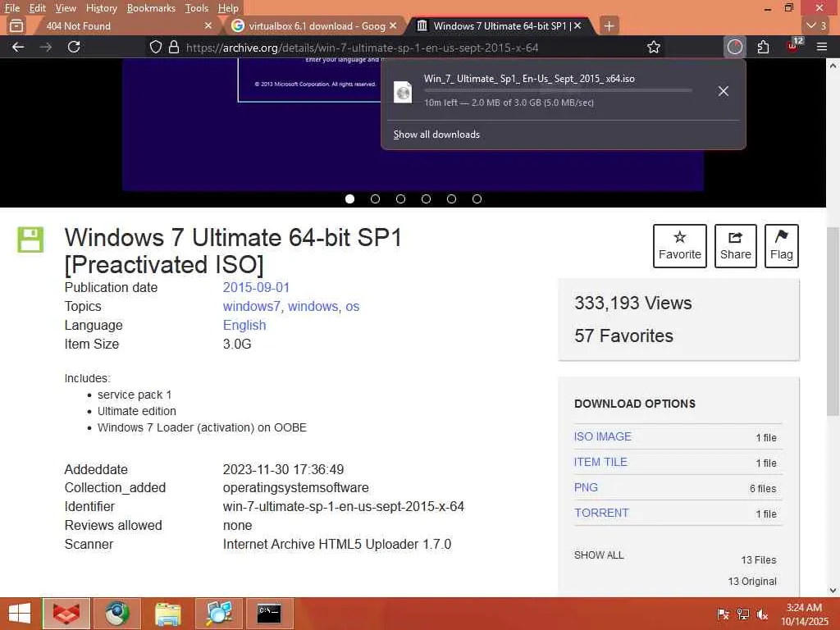Click the Action Center flag tray icon
Viewport: 840px width, 630px height.
(x=723, y=614)
